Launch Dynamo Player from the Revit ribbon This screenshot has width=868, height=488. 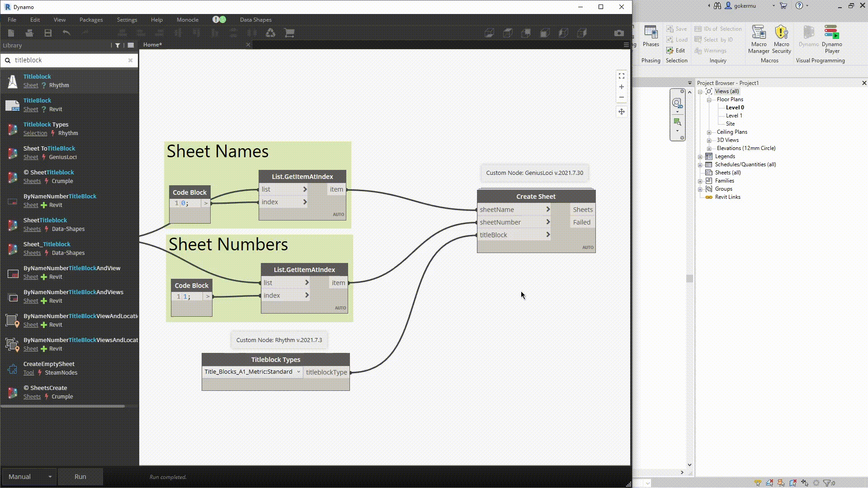pyautogui.click(x=832, y=38)
